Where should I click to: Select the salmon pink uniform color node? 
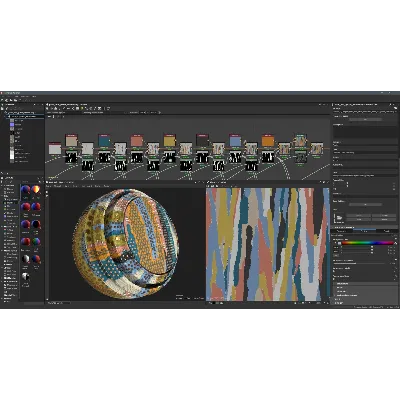tap(137, 141)
